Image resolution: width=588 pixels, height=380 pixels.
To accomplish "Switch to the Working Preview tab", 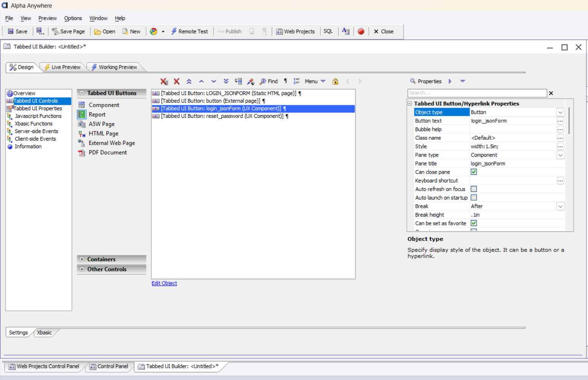I will coord(114,67).
